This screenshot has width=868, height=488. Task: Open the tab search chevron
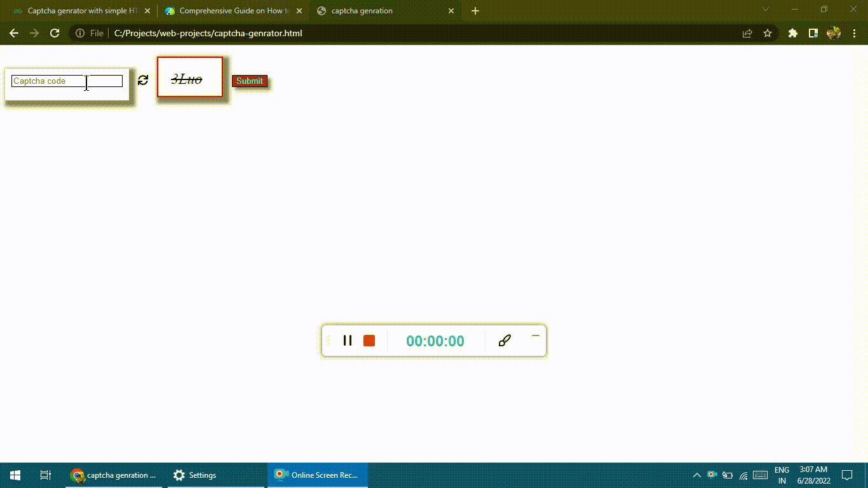click(x=765, y=10)
